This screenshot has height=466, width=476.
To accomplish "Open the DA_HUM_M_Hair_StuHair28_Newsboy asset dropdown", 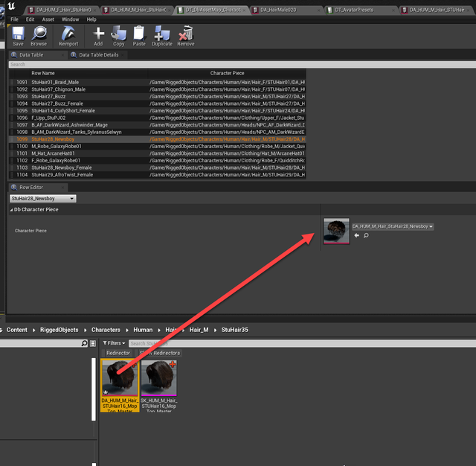I will coord(393,226).
